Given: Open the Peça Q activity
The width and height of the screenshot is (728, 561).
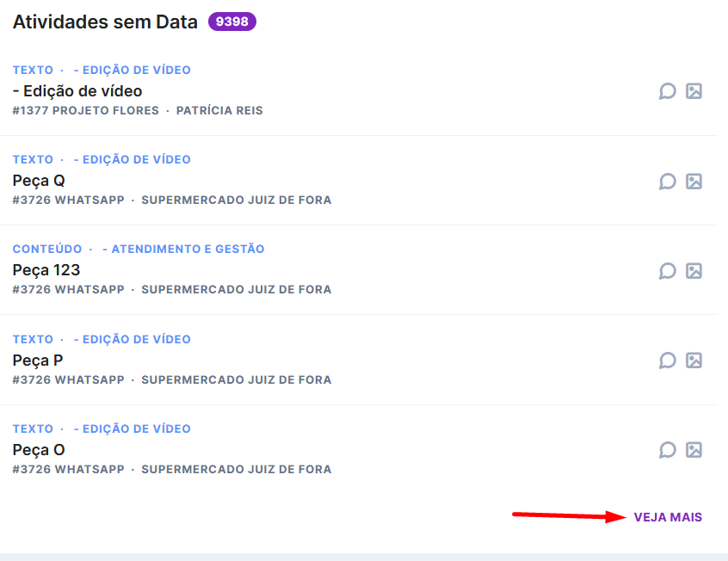Looking at the screenshot, I should (x=39, y=181).
